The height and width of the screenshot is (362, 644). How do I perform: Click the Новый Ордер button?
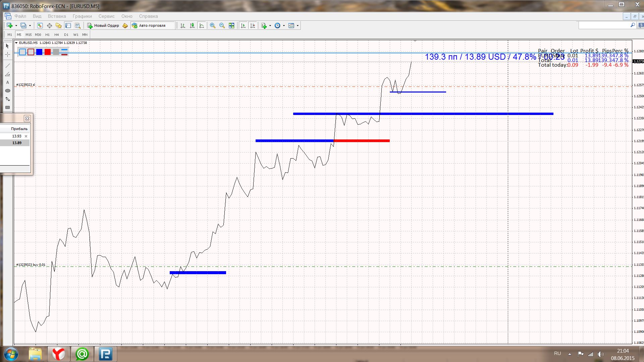click(103, 25)
